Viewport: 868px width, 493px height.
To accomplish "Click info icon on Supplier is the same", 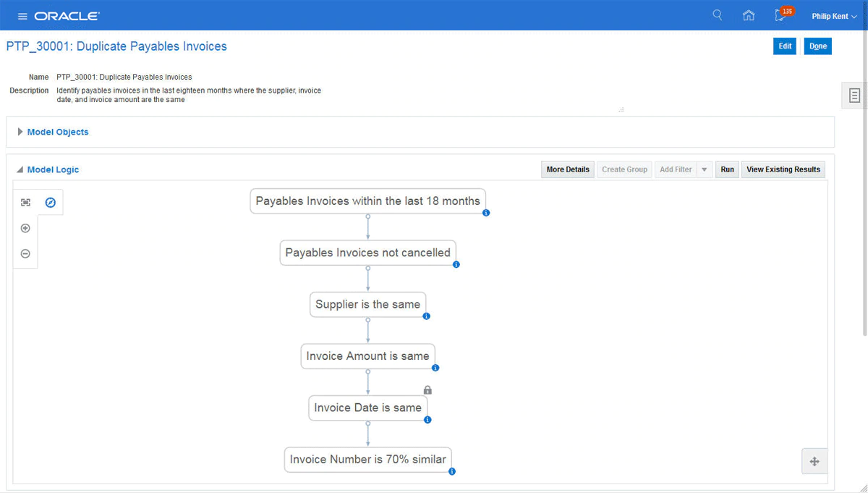I will pyautogui.click(x=427, y=316).
